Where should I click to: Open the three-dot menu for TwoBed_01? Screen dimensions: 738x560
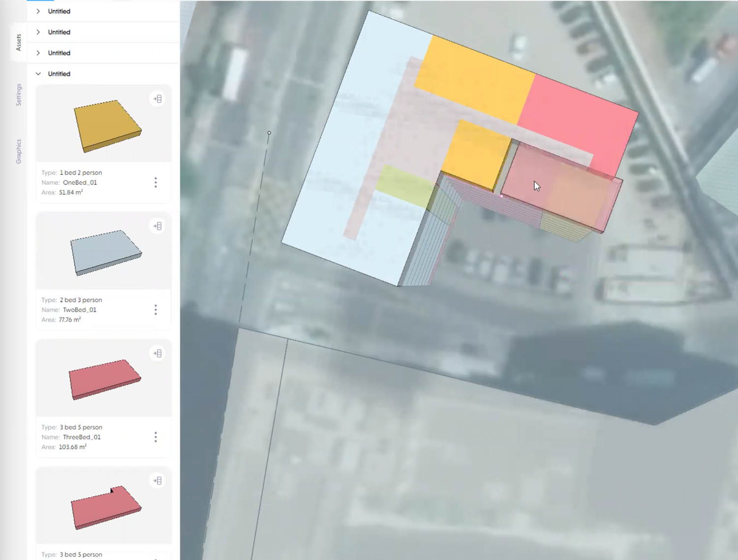(x=155, y=310)
